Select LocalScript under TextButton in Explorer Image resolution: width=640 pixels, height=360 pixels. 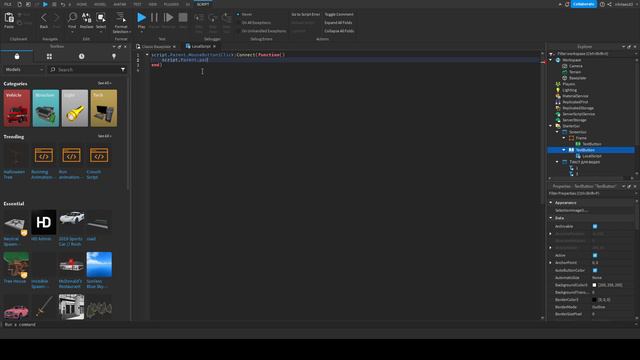(x=591, y=156)
